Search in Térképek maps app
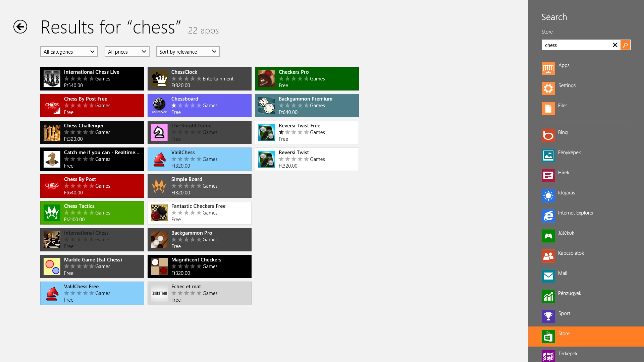The width and height of the screenshot is (644, 362). tap(586, 355)
